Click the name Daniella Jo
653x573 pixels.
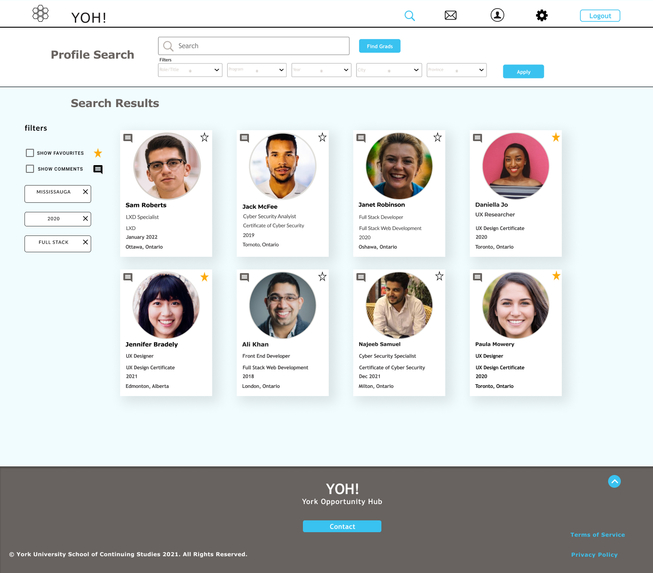[x=491, y=204]
